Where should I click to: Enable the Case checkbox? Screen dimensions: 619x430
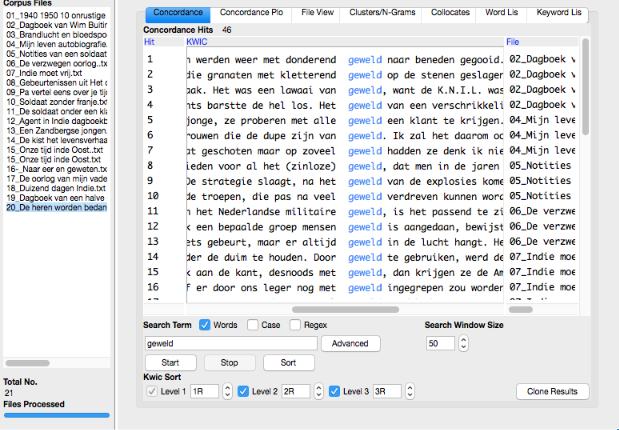point(253,325)
